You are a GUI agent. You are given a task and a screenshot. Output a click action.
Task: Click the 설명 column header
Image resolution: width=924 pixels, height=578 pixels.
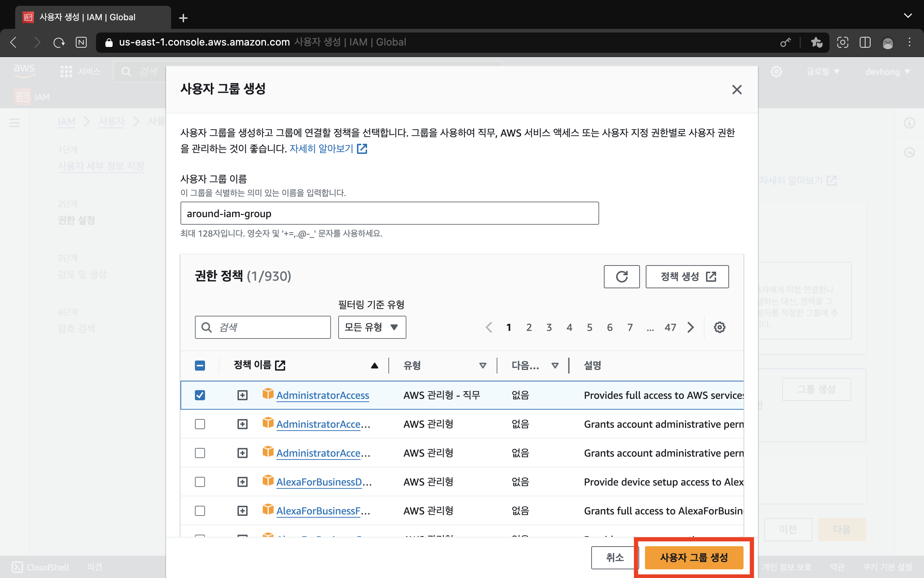[x=593, y=366]
